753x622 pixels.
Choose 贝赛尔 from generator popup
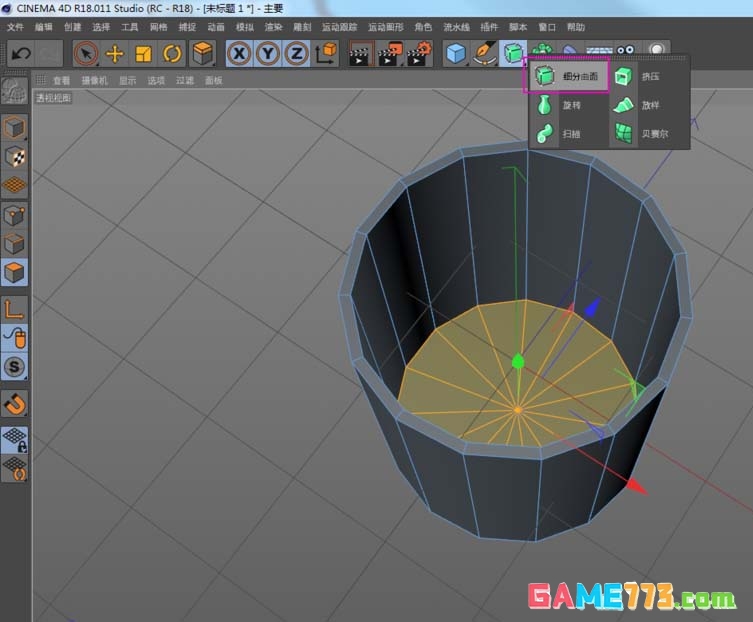click(x=649, y=134)
